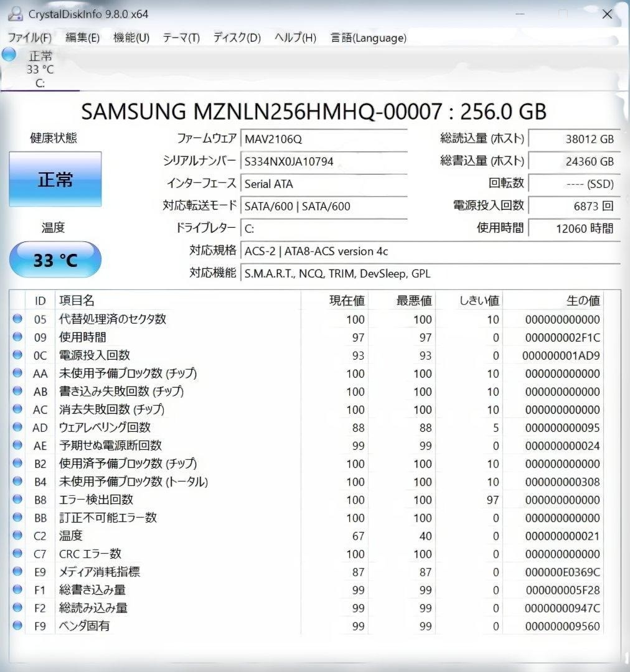
Task: Click status dot for attribute B8 エラー検出回数 row
Action: [x=17, y=499]
